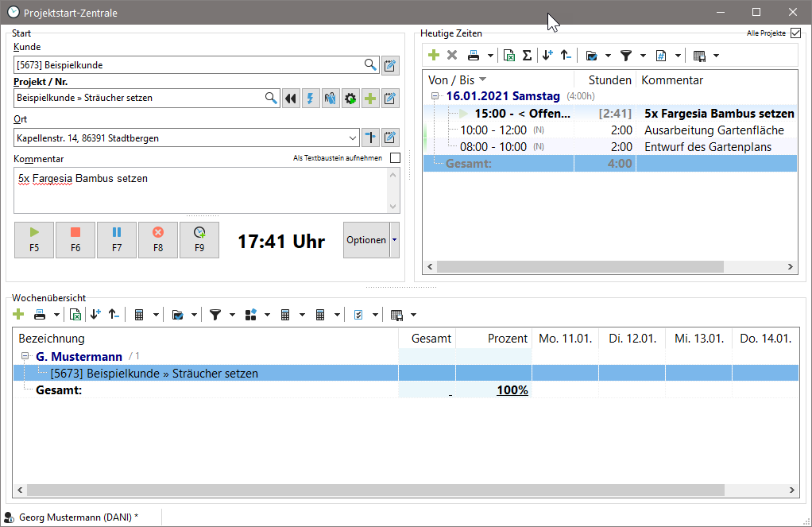Image resolution: width=812 pixels, height=527 pixels.
Task: Pause tracking using the F7 button
Action: click(117, 240)
